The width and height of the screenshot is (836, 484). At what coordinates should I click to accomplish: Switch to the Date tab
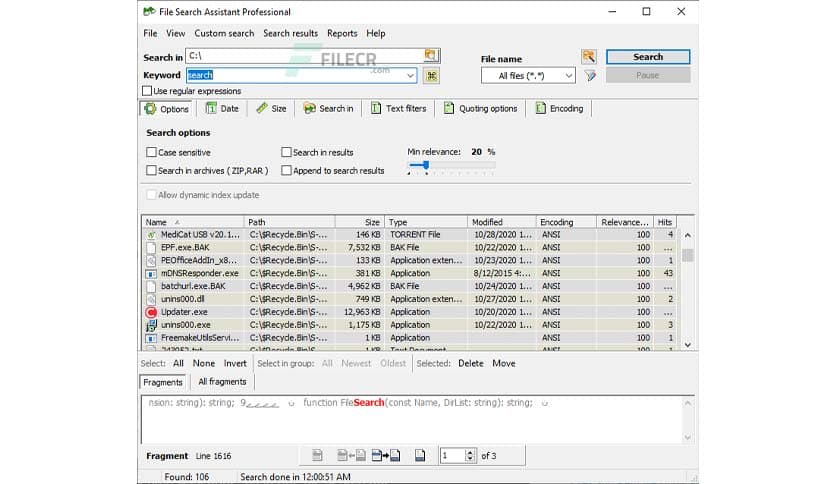[222, 109]
